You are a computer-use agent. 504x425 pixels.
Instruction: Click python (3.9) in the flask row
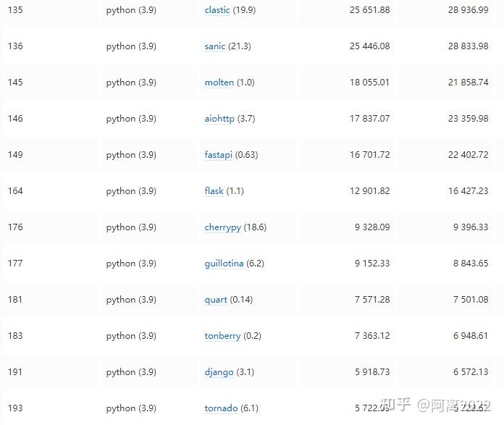tap(131, 191)
